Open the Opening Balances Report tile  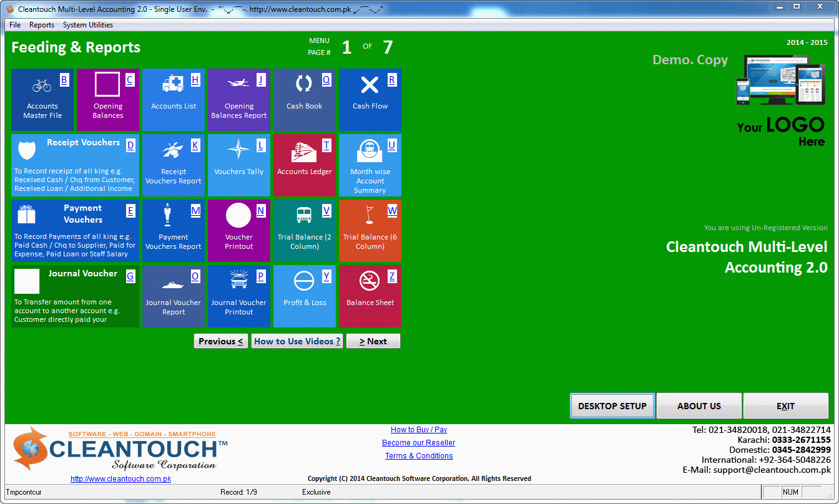click(239, 100)
